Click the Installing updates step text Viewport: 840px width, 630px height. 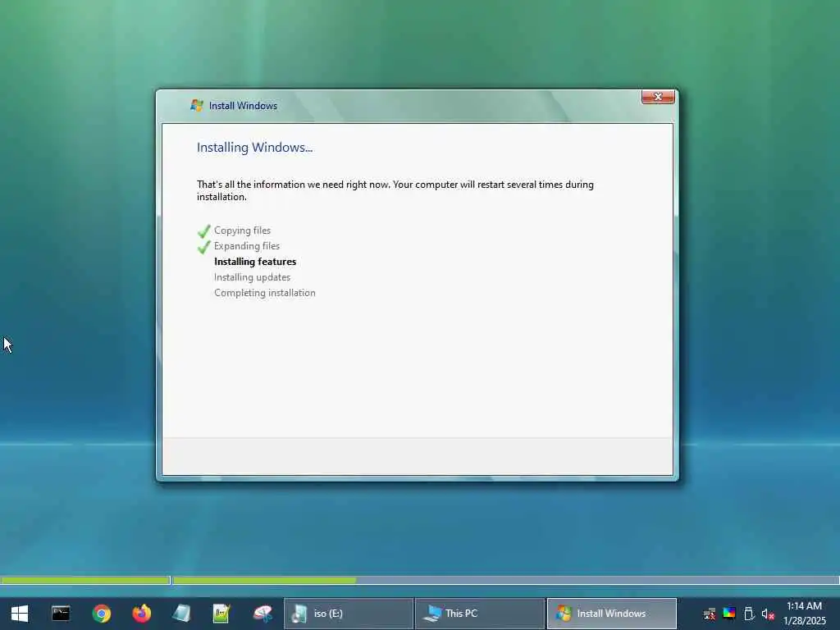pos(253,277)
